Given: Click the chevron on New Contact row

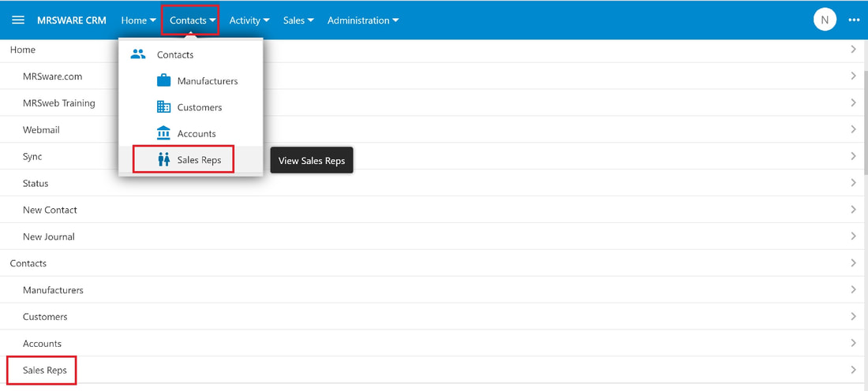Looking at the screenshot, I should pos(853,209).
